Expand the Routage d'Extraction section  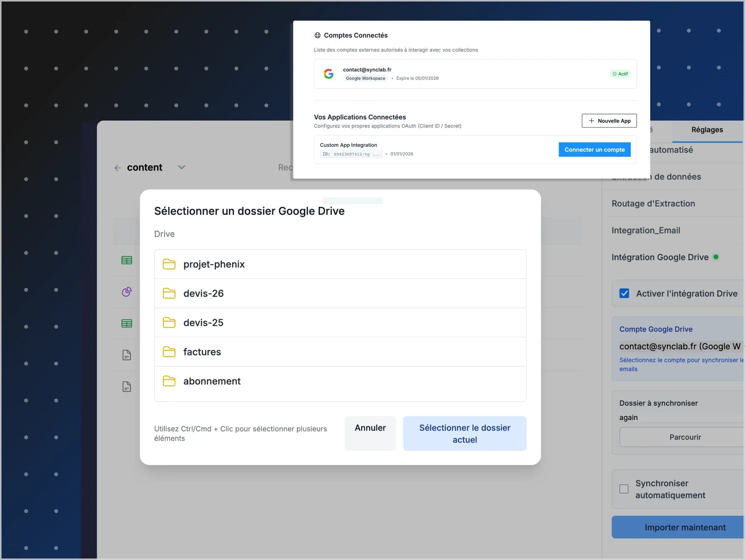(x=653, y=203)
